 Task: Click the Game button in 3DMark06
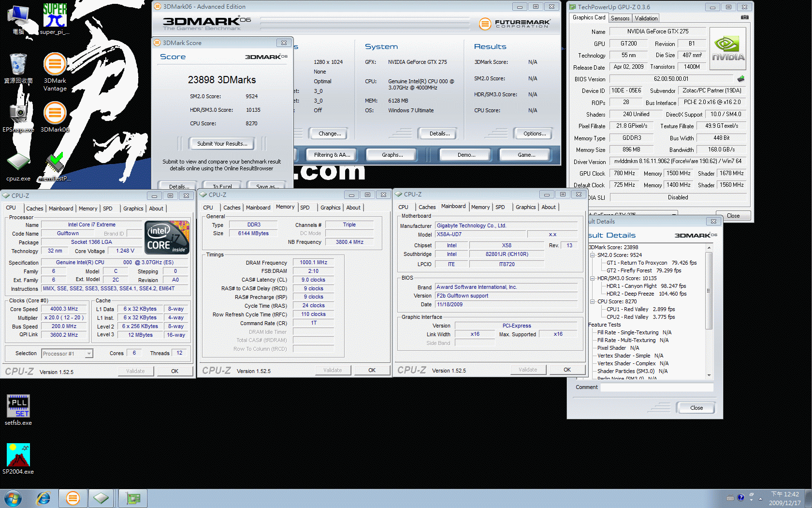coord(526,155)
